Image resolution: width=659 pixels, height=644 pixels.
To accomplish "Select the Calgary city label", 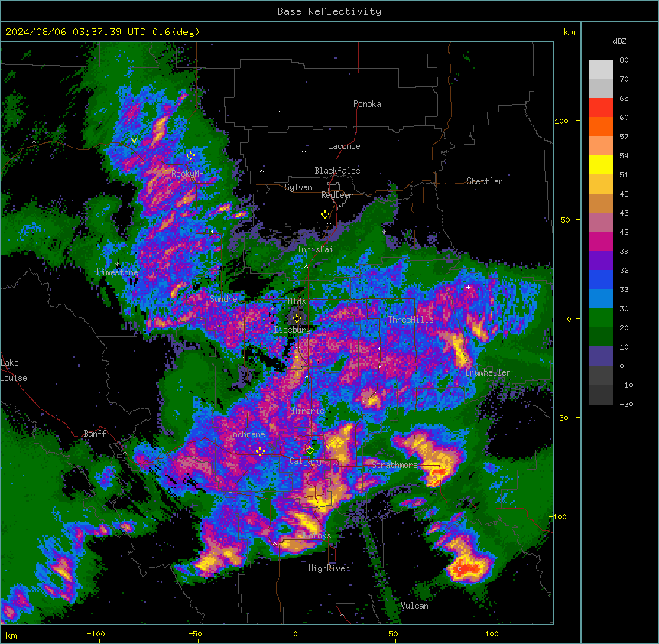I will pos(306,461).
